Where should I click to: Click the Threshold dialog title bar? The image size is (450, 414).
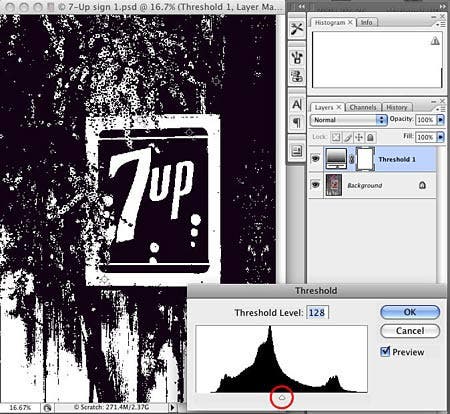click(317, 291)
